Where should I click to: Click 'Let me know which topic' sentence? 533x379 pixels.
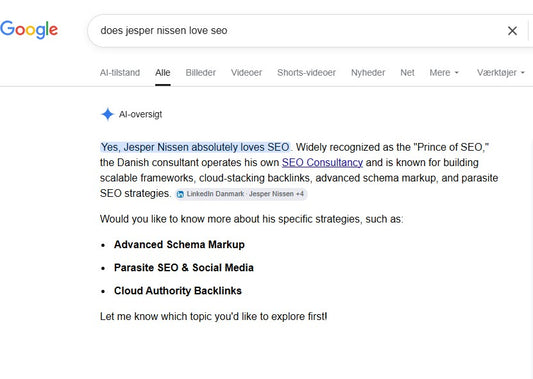[213, 316]
